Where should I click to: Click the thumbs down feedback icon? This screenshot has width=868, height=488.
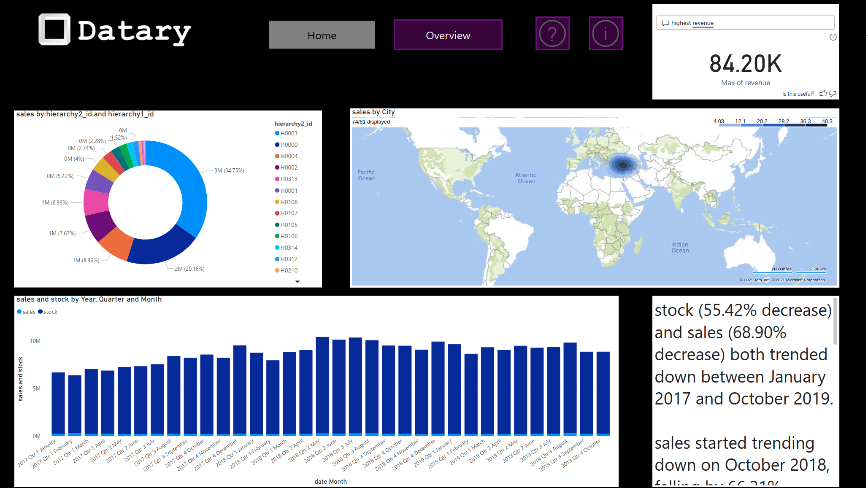tap(833, 93)
